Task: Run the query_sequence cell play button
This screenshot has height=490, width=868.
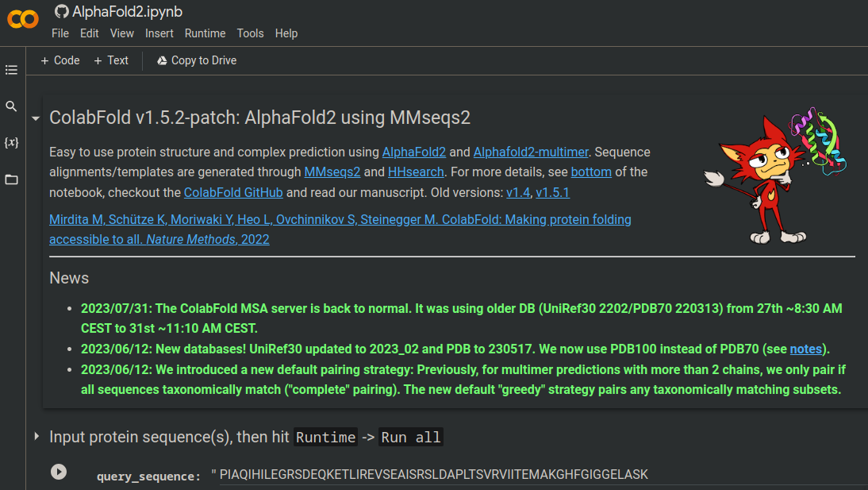Action: tap(59, 472)
